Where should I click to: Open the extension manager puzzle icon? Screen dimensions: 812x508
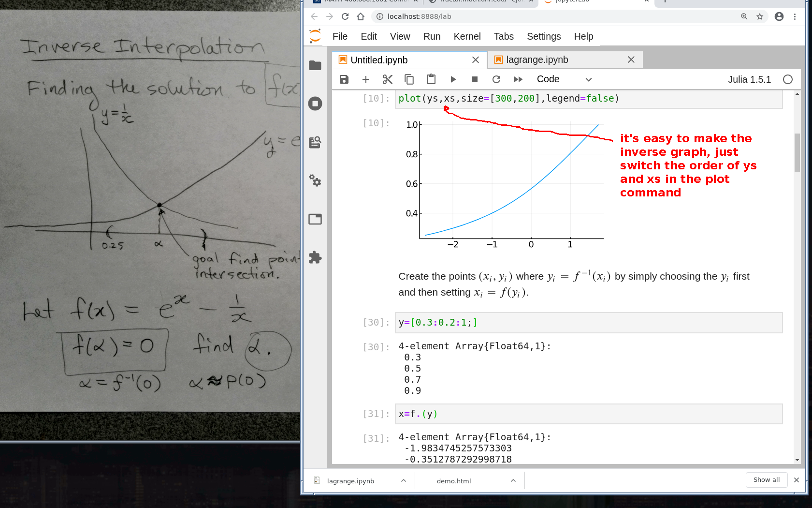point(315,257)
